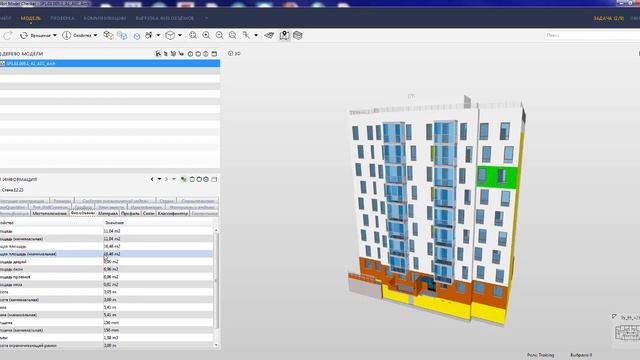This screenshot has width=640, height=360.
Task: Click the greyed blue boxes toolbar icon
Action: 122,36
